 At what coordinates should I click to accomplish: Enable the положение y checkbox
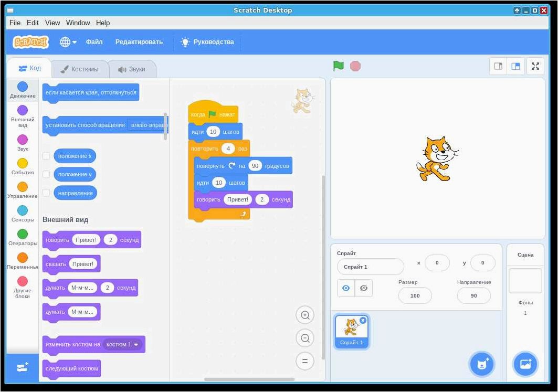pyautogui.click(x=46, y=174)
